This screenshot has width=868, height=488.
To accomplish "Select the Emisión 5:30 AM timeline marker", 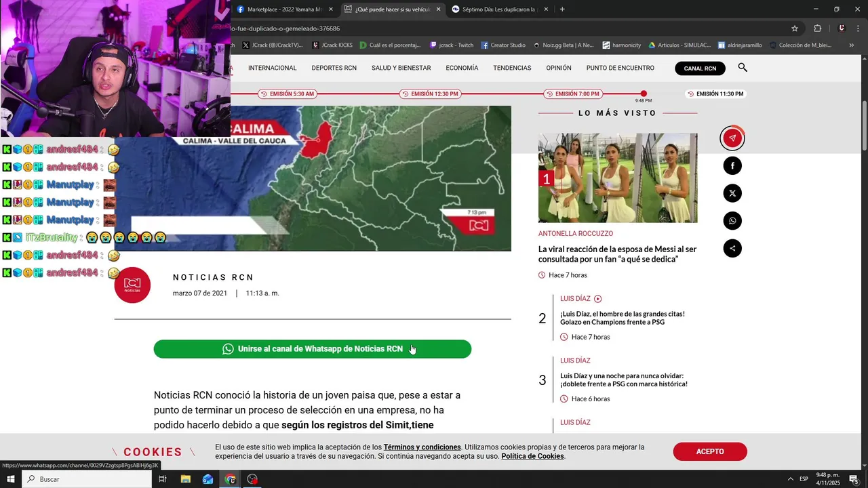I will pos(287,94).
